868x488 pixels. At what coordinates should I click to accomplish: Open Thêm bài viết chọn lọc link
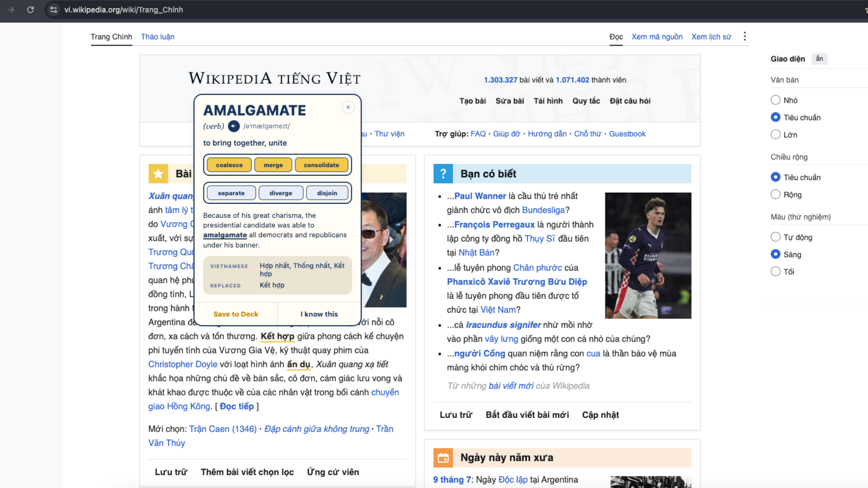(247, 472)
